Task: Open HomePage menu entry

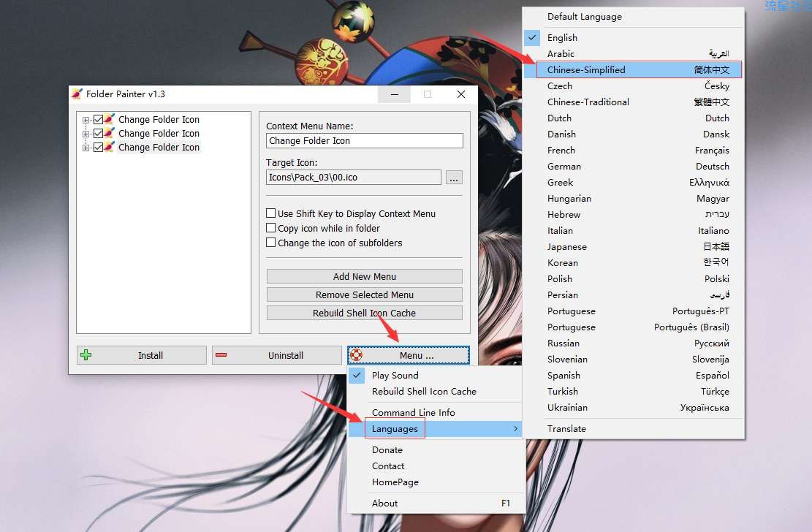Action: point(435,482)
